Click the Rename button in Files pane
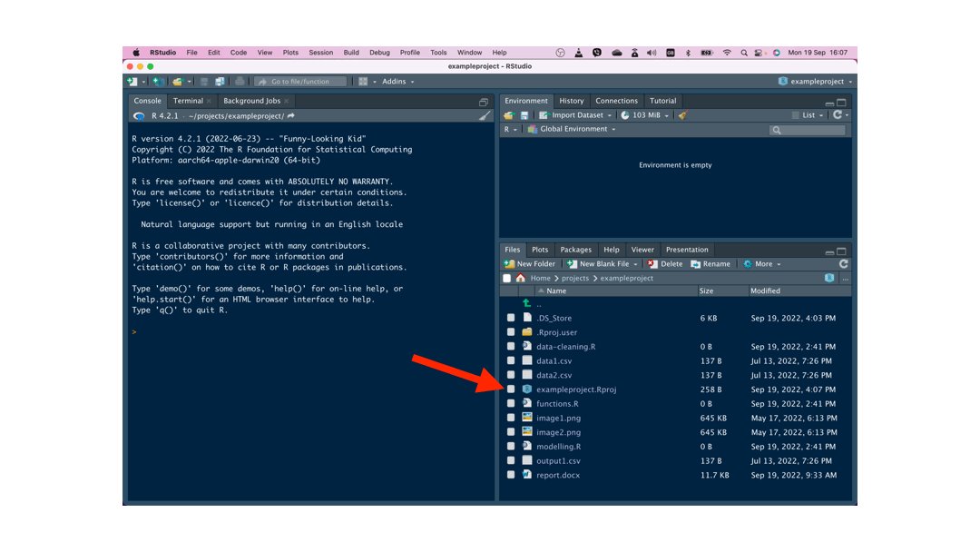This screenshot has width=980, height=552. pyautogui.click(x=710, y=264)
